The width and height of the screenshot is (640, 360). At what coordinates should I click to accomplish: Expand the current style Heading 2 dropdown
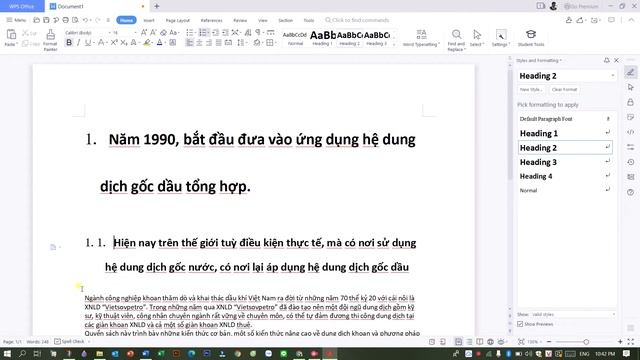[x=612, y=76]
